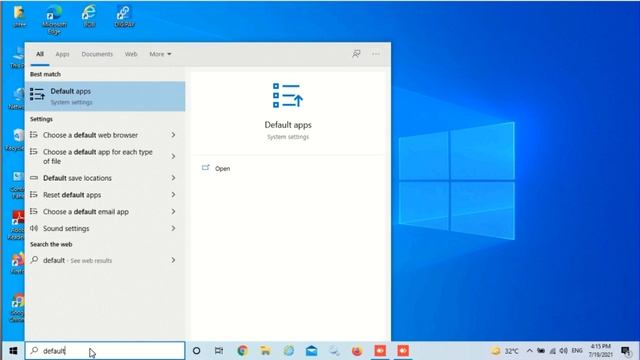Screen dimensions: 640x360
Task: Expand arrow for Sound settings
Action: pyautogui.click(x=173, y=228)
